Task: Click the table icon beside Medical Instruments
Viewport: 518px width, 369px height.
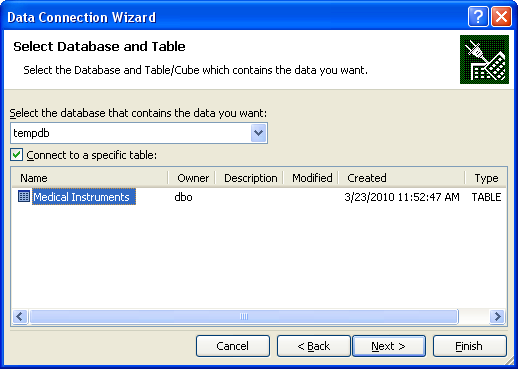Action: coord(24,196)
